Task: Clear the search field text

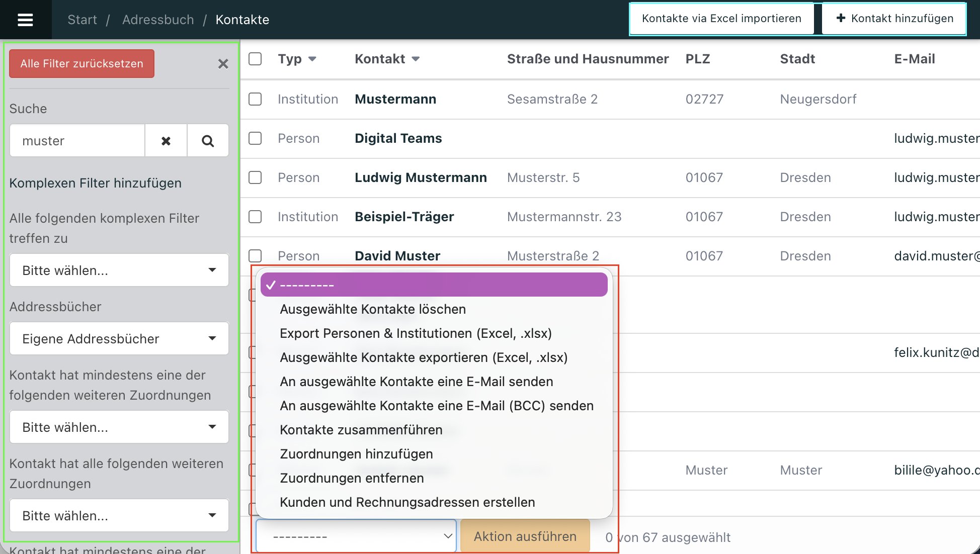Action: tap(166, 141)
